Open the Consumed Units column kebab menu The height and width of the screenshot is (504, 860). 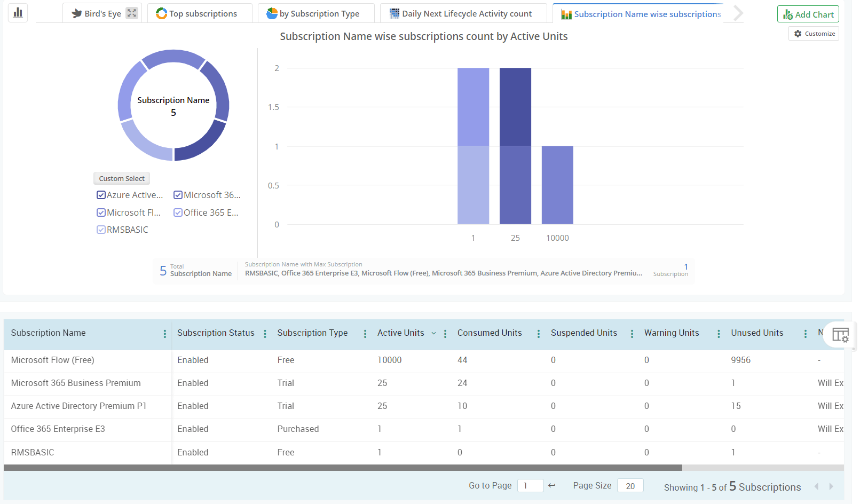(x=539, y=333)
